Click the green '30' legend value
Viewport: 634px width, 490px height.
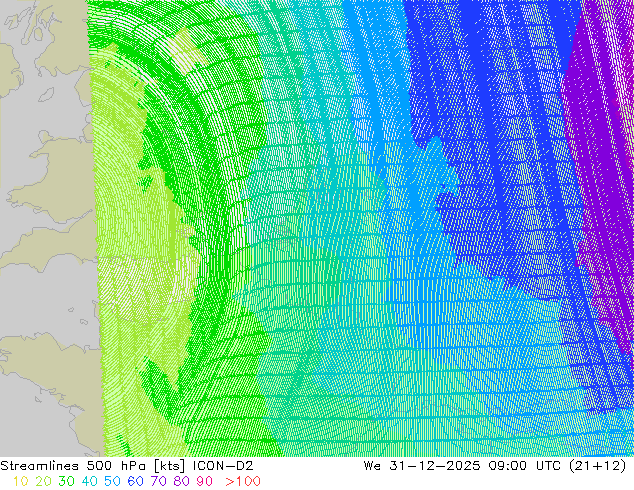(x=66, y=481)
